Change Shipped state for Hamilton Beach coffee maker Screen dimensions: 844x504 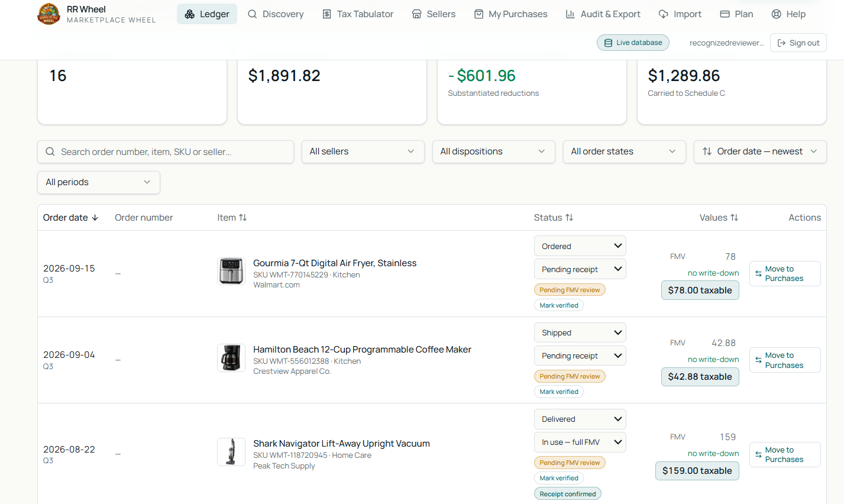click(x=580, y=332)
